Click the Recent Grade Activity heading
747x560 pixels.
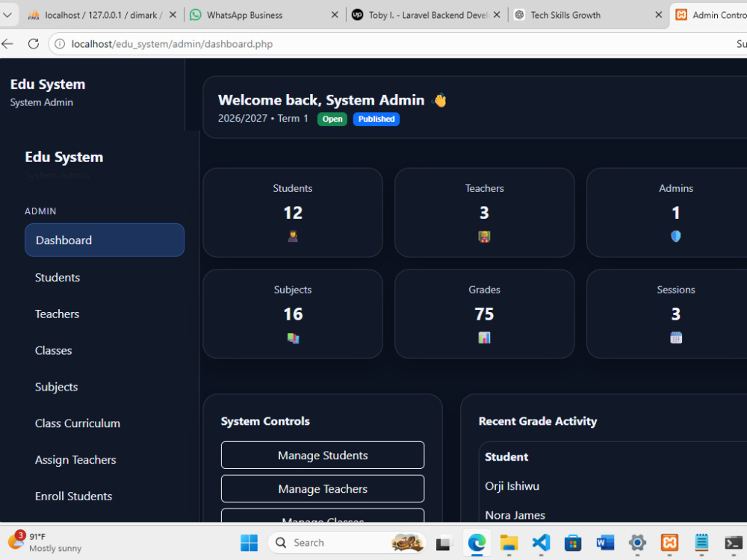click(537, 421)
